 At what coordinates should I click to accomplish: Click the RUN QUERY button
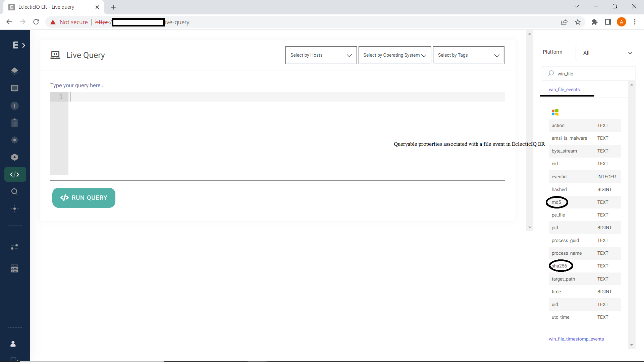84,198
